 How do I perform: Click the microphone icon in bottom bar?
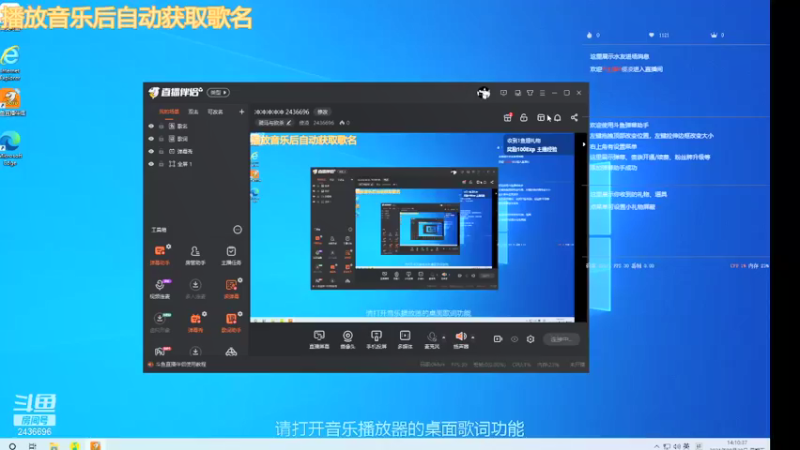click(x=432, y=339)
